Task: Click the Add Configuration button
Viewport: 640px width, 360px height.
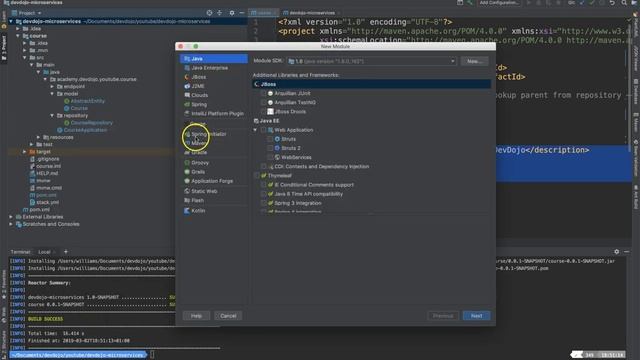Action: [x=499, y=3]
